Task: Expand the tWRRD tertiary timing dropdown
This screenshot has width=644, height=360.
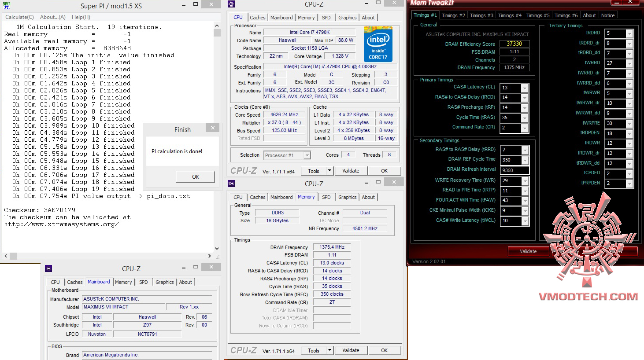Action: point(629,64)
